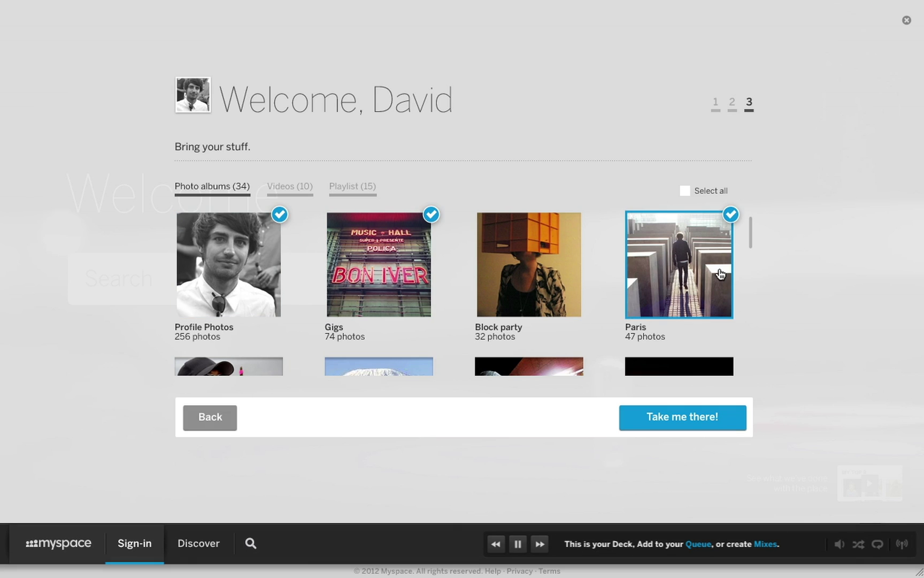Open the Playlist (15) tab
Screen dimensions: 924x578
[x=352, y=186]
